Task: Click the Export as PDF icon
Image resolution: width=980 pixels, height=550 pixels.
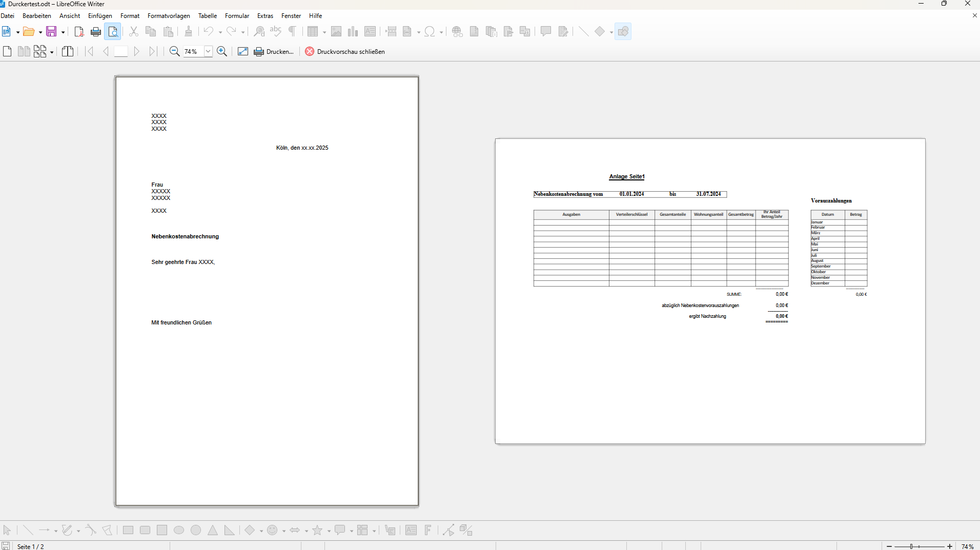Action: [x=79, y=32]
